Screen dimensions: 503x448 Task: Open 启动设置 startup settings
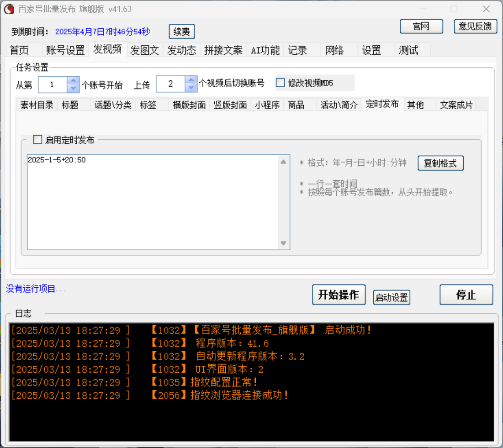click(x=392, y=297)
